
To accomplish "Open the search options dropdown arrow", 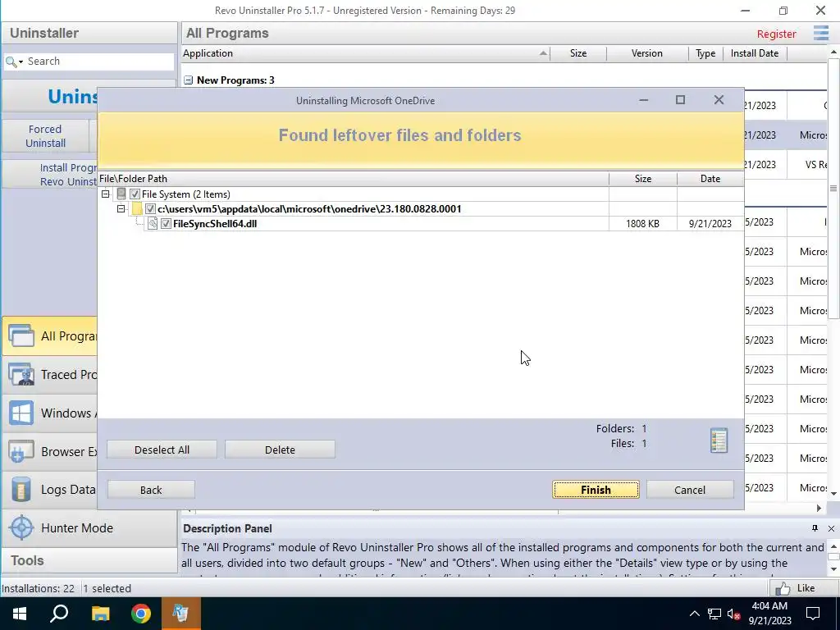I will (x=21, y=62).
